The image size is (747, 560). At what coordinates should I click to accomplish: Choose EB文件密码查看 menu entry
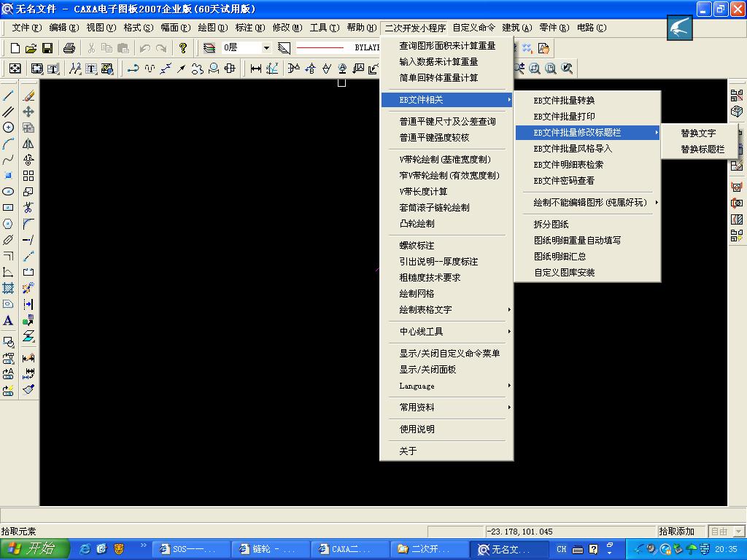pyautogui.click(x=587, y=181)
